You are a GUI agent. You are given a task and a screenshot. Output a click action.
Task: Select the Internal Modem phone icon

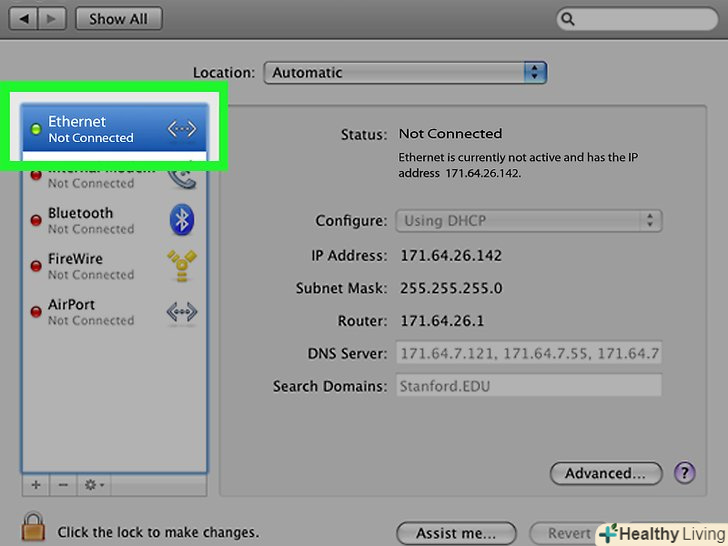182,178
